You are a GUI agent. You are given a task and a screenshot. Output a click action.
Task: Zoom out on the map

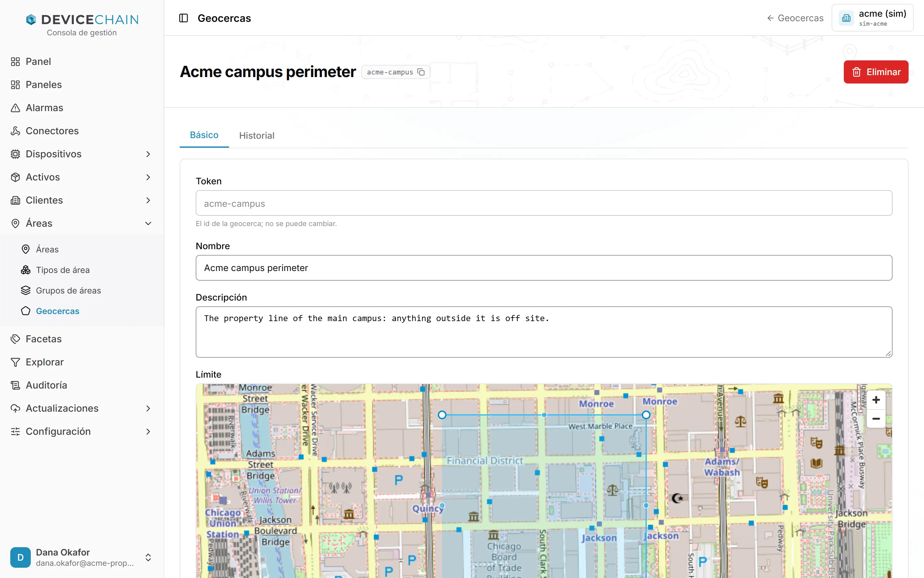(876, 419)
